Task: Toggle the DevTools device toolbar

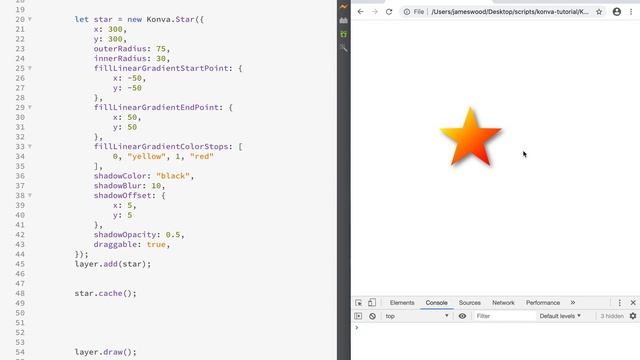Action: point(372,302)
